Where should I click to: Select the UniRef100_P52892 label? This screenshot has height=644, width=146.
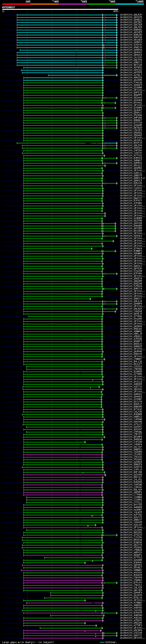131,548
